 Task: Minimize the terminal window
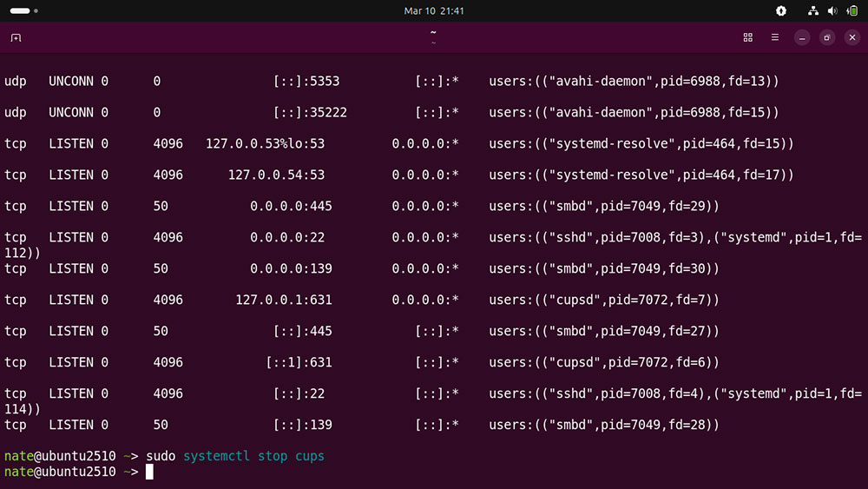coord(802,37)
